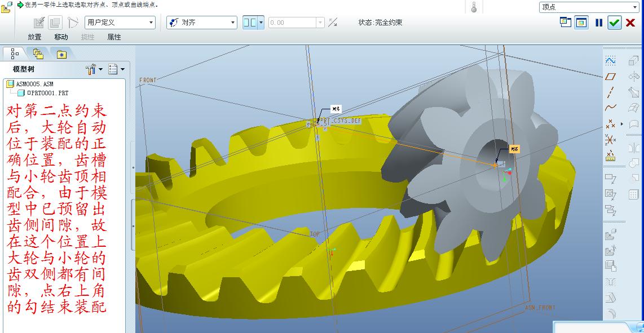The image size is (644, 333).
Task: Open the 放置 placement panel
Action: pyautogui.click(x=34, y=37)
